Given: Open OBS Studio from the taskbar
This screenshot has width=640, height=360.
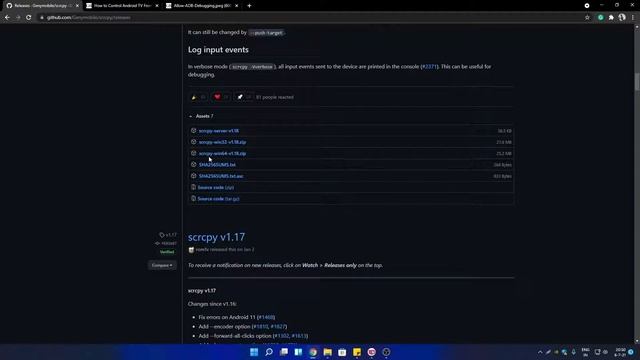Looking at the screenshot, I should [386, 352].
